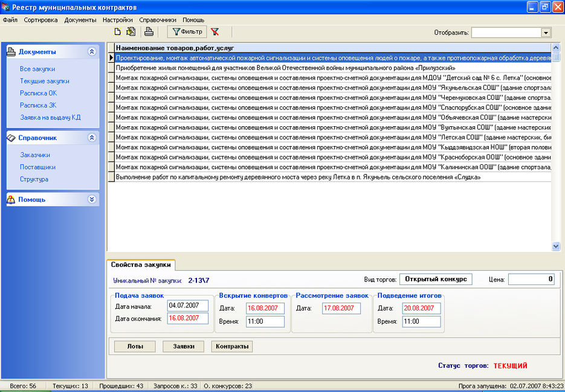The image size is (565, 392).
Task: Click the list scrollbar down arrow
Action: click(555, 246)
